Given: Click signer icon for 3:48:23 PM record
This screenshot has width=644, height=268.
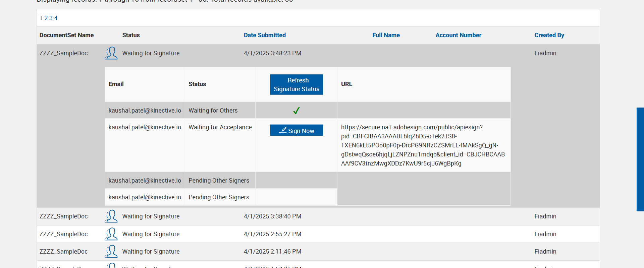Looking at the screenshot, I should (x=111, y=53).
